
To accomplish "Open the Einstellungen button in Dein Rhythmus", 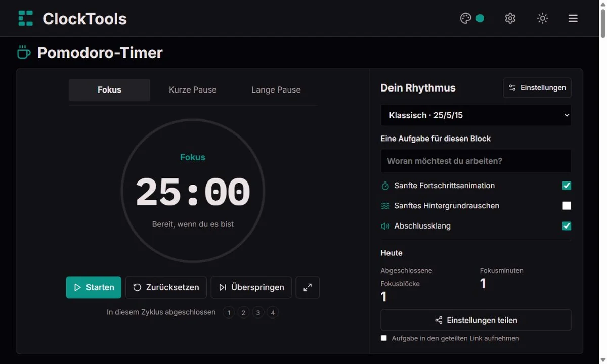I will click(x=537, y=88).
